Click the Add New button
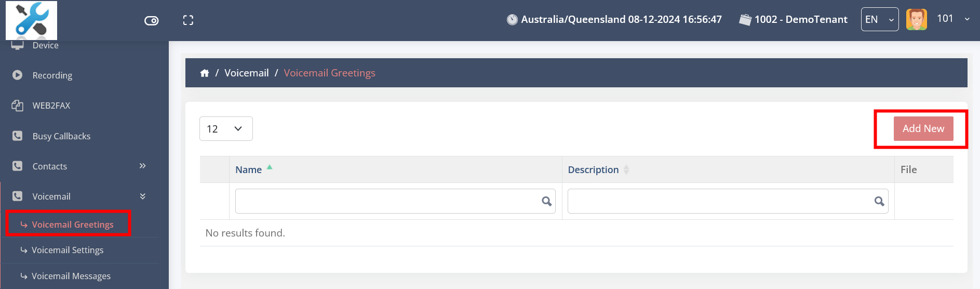Screen dimensions: 980x289 pos(923,128)
